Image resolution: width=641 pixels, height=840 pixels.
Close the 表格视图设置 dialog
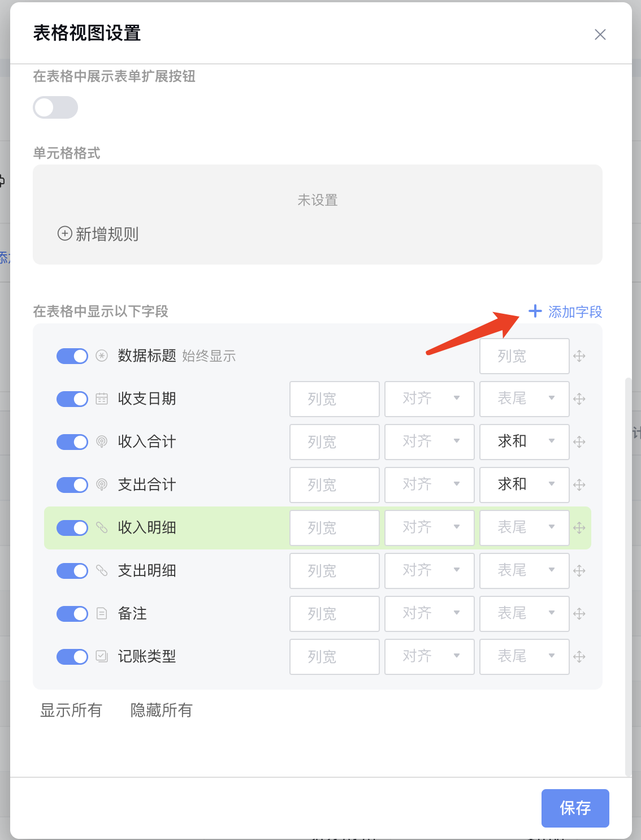tap(600, 34)
